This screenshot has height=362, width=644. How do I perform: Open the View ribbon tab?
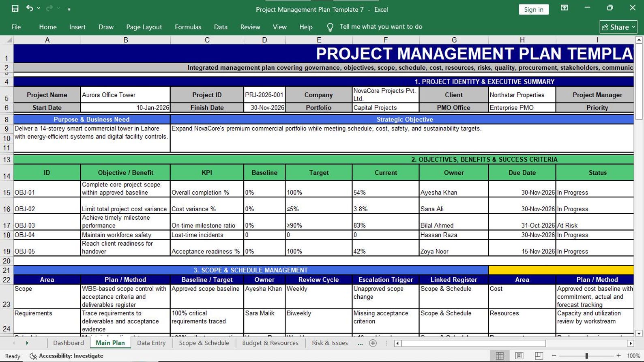click(279, 27)
